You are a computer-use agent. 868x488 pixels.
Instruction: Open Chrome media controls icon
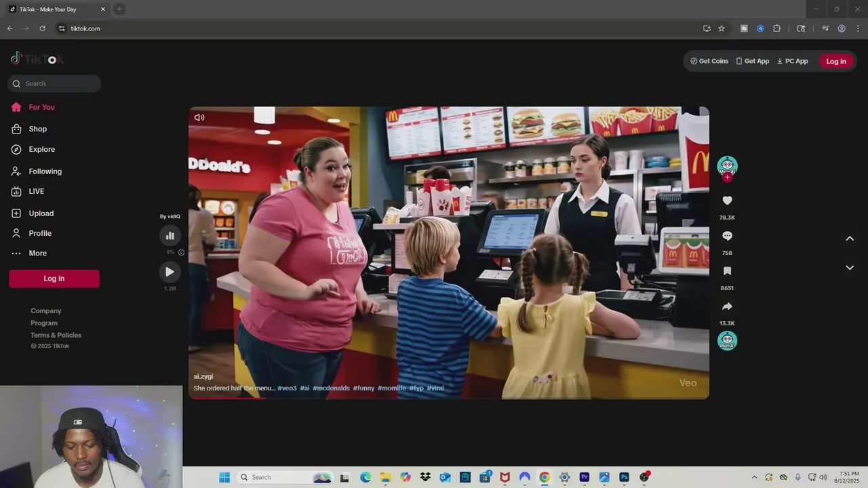825,28
